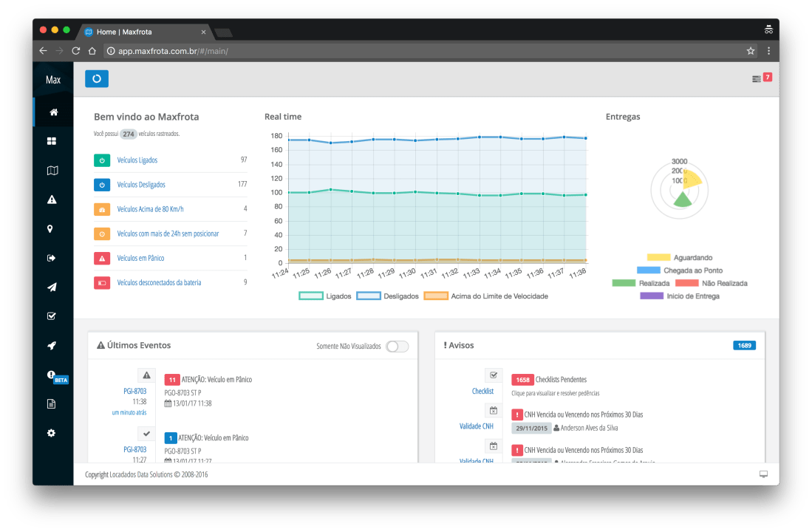Open Veículos em Pânico link
Screen dimensions: 812x532
tap(140, 259)
